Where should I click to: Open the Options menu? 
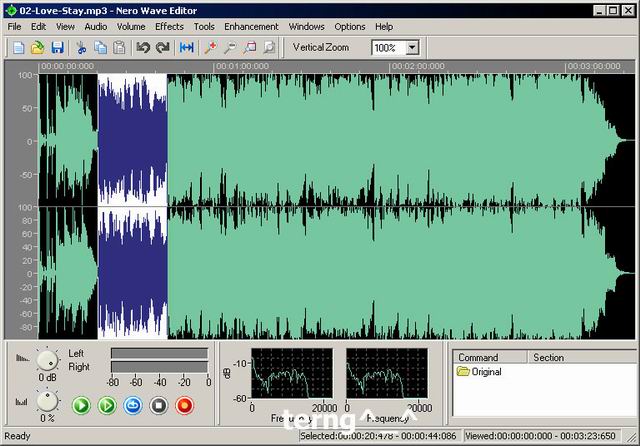click(350, 27)
